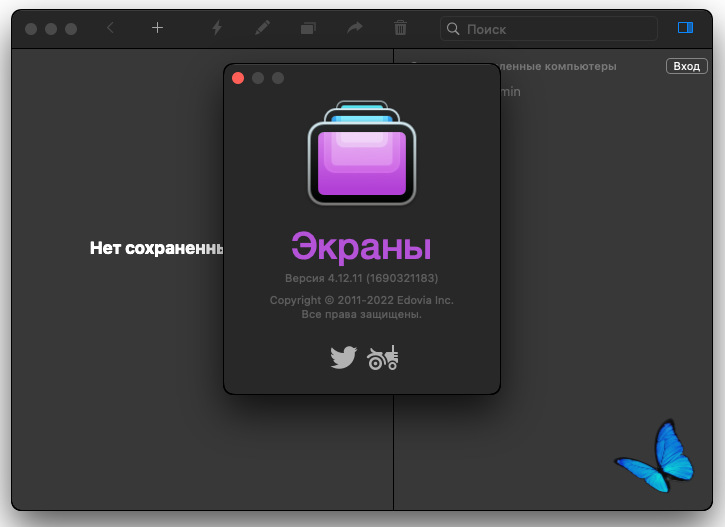Open quick connect via the lightning bolt icon
Image resolution: width=725 pixels, height=527 pixels.
[217, 28]
